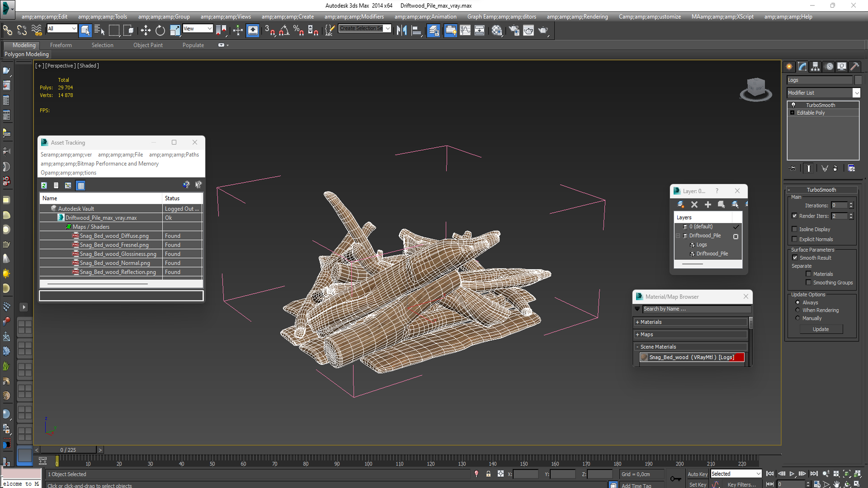Collapse the Scene Materials group
This screenshot has width=868, height=488.
(691, 347)
